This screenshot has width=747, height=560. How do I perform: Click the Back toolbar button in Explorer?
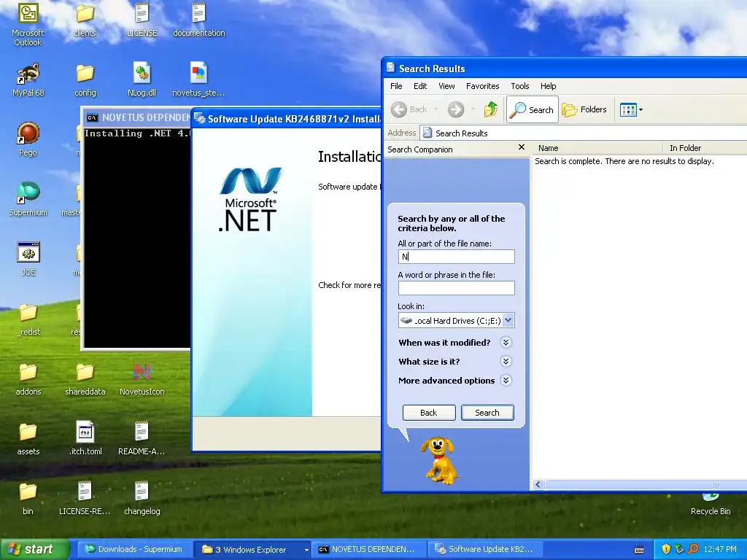click(x=409, y=109)
